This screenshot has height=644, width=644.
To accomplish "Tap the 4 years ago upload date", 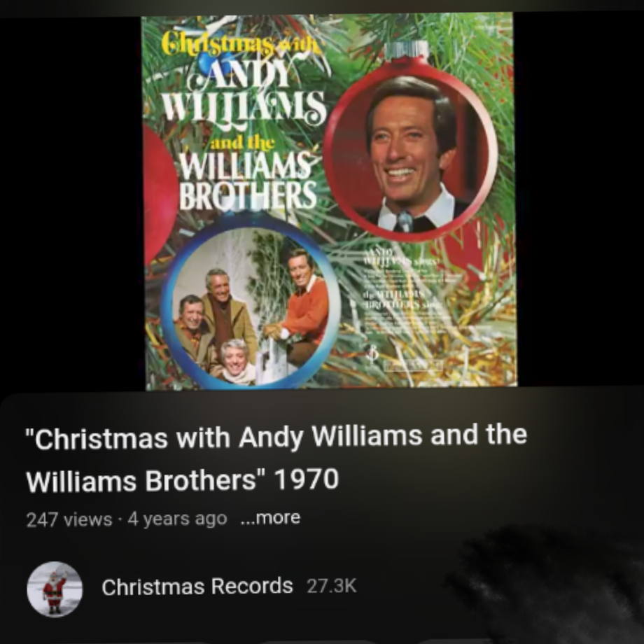I will [177, 519].
